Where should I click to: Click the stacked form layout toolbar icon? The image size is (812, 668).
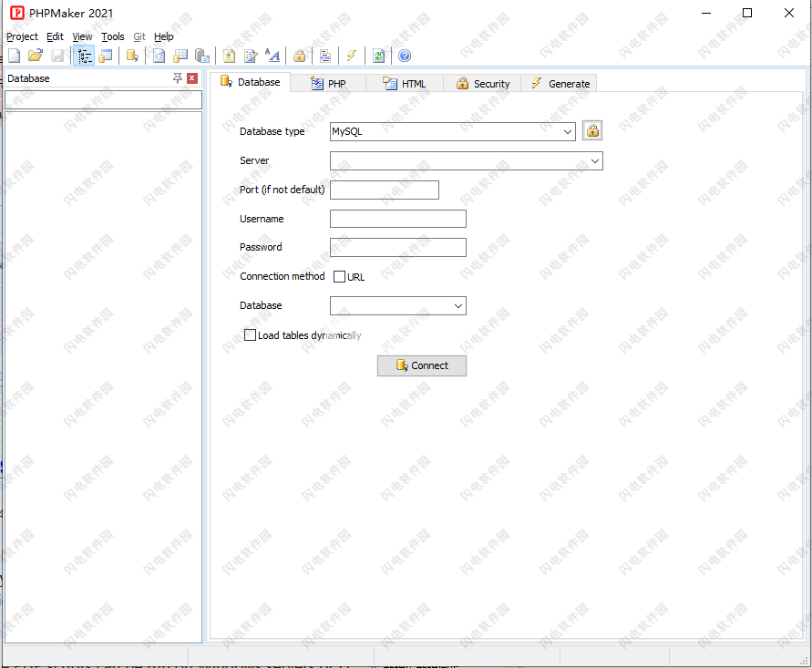[325, 56]
